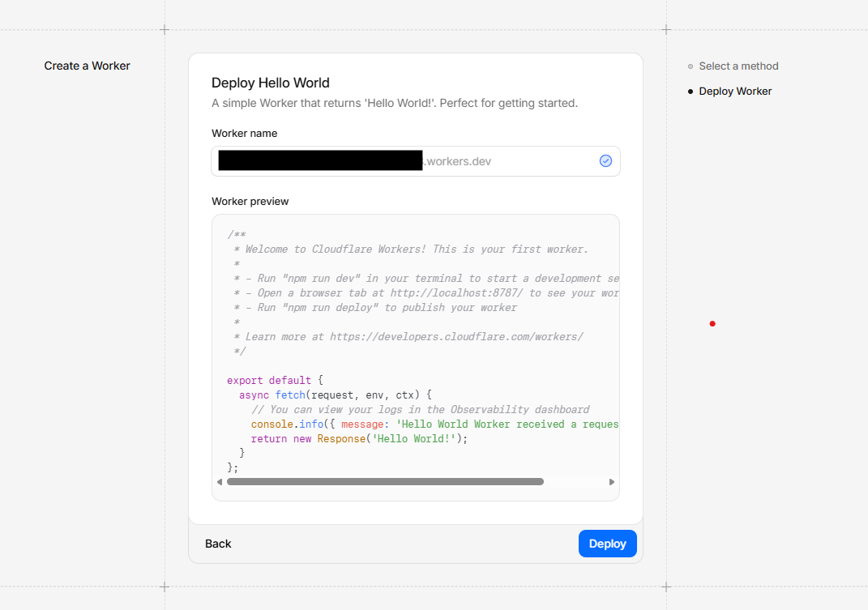
Task: Click the 'Worker name' label
Action: tap(244, 134)
